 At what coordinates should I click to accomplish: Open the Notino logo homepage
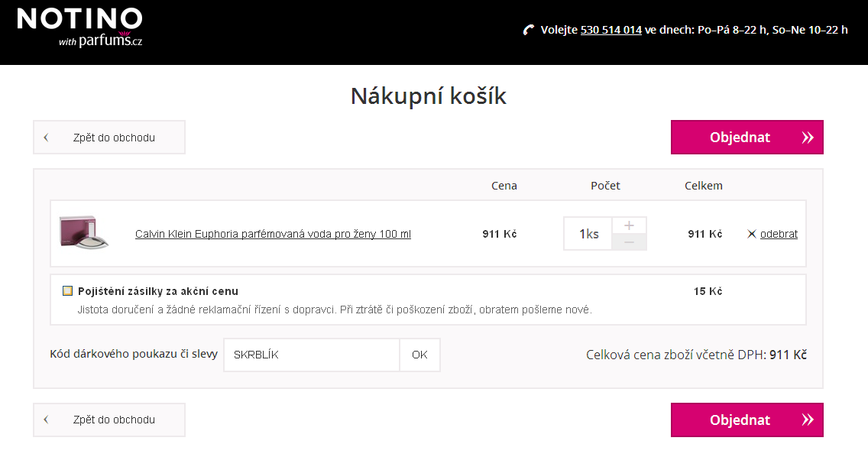(x=79, y=27)
